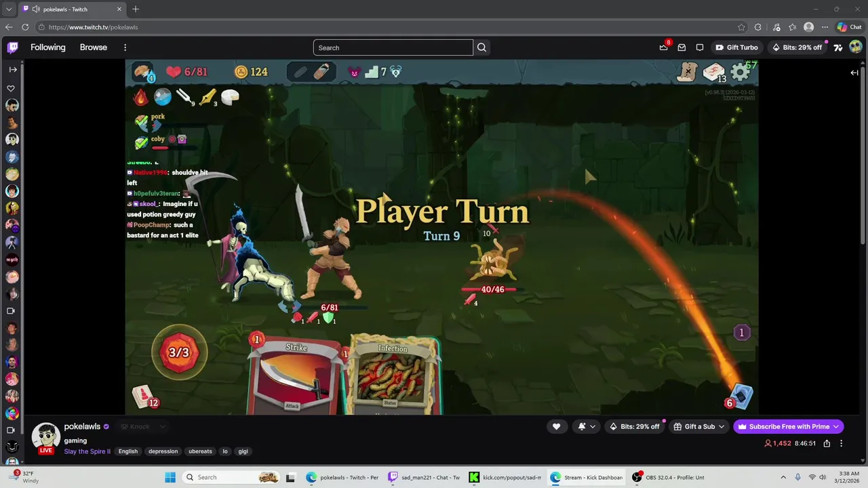The height and width of the screenshot is (488, 868).
Task: Go to the Following page
Action: click(47, 47)
